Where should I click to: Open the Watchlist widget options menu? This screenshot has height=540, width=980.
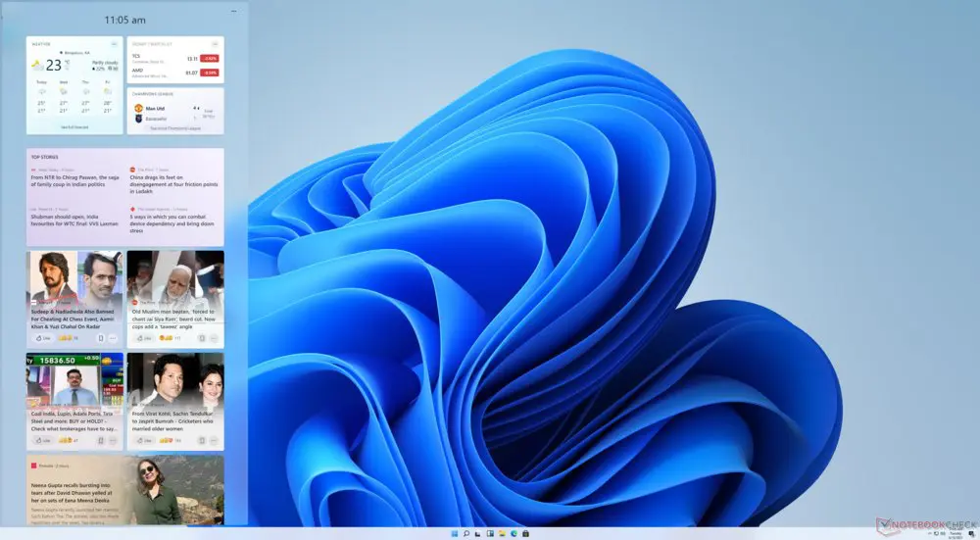coord(215,44)
